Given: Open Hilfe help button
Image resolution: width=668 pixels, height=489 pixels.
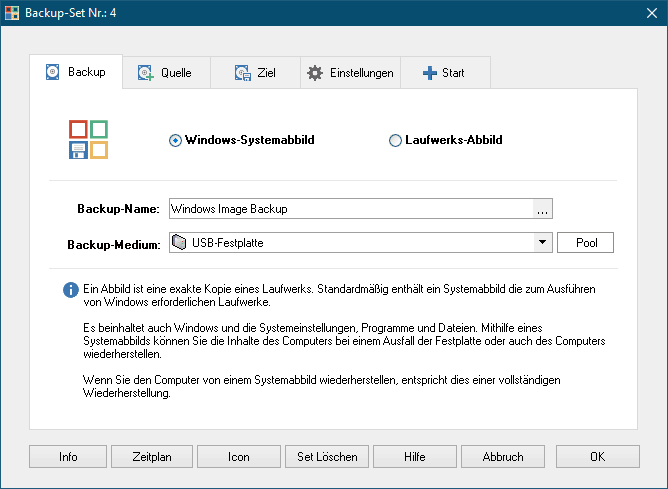Looking at the screenshot, I should [415, 457].
